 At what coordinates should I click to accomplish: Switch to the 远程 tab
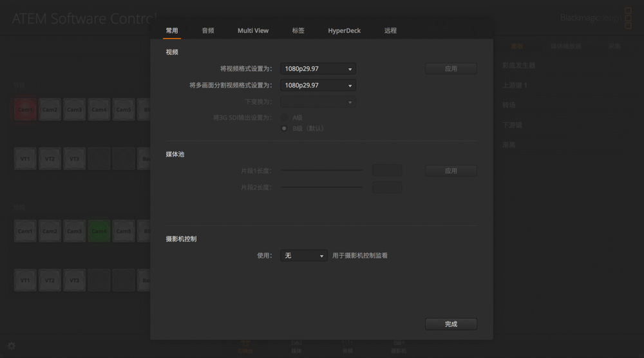pyautogui.click(x=390, y=31)
